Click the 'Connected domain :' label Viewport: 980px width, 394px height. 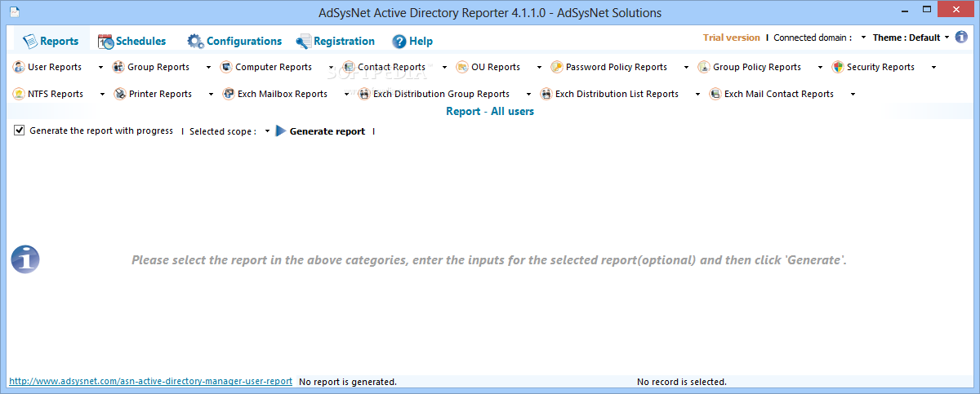[813, 38]
